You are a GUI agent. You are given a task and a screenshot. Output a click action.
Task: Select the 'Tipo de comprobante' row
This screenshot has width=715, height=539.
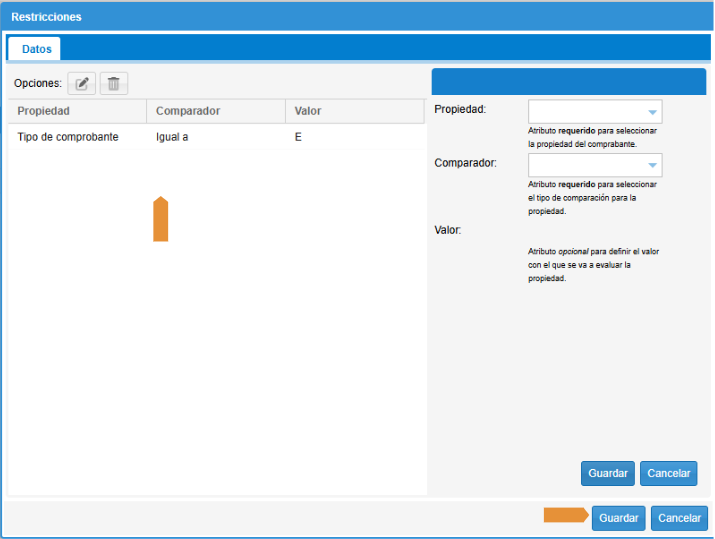[68, 137]
